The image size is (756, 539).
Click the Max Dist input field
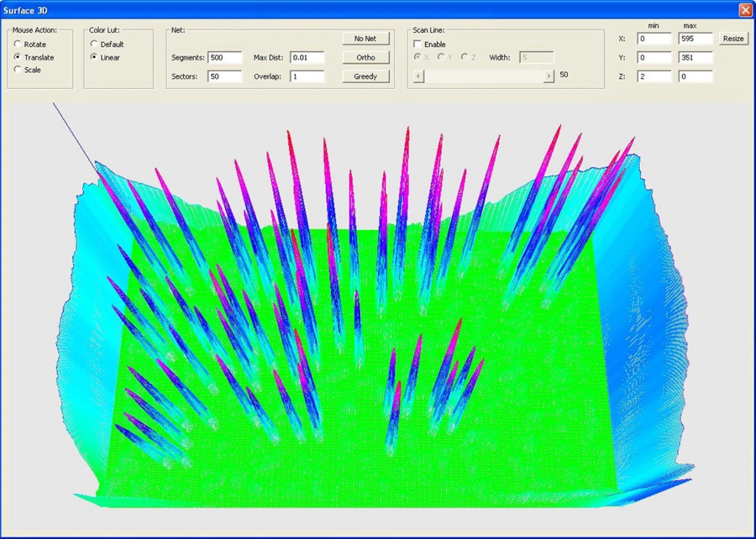tap(307, 58)
